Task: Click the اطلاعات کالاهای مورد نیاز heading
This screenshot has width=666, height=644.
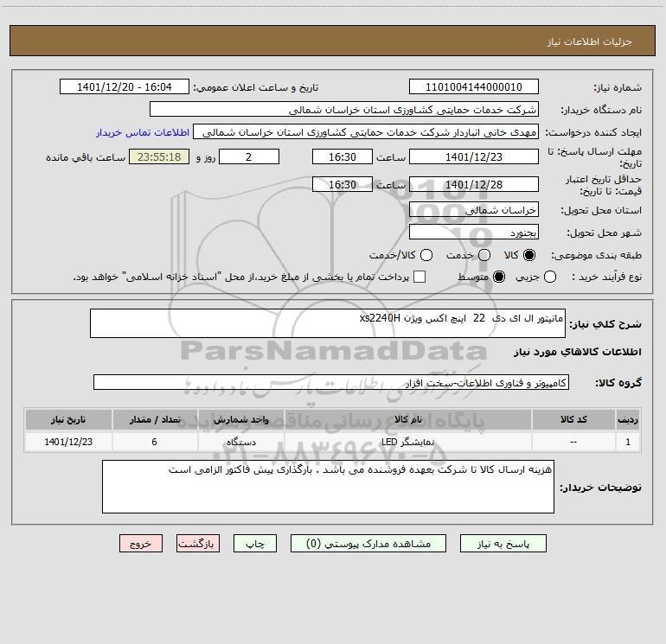Action: [577, 352]
